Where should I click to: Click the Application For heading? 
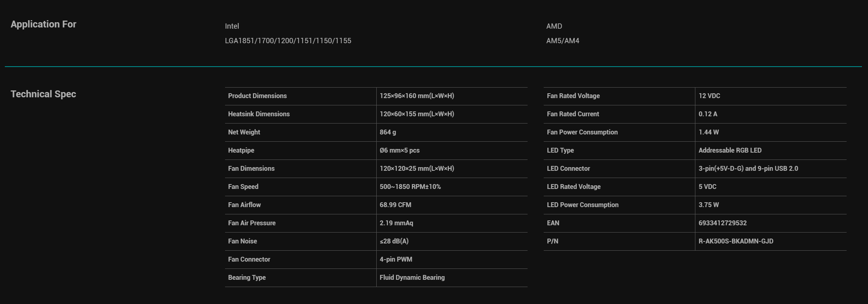(43, 24)
